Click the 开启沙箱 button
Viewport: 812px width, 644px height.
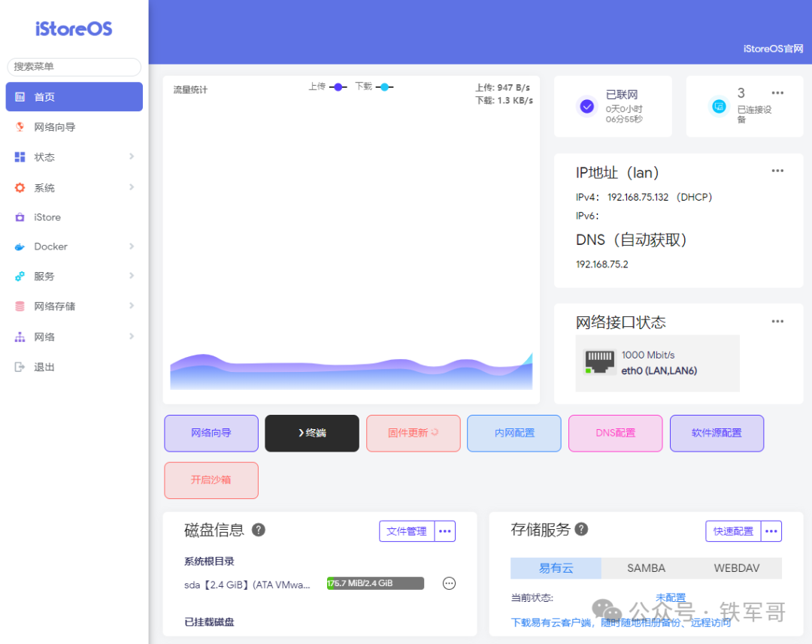click(x=211, y=480)
